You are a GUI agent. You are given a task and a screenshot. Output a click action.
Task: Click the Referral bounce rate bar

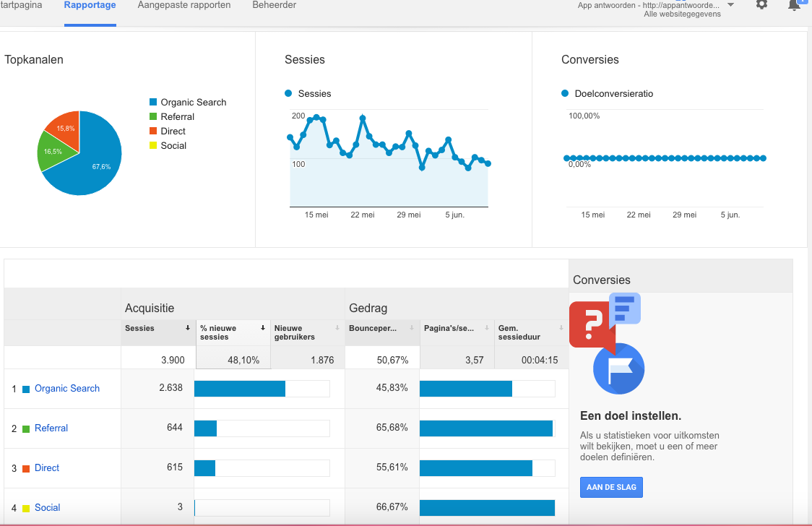[486, 428]
